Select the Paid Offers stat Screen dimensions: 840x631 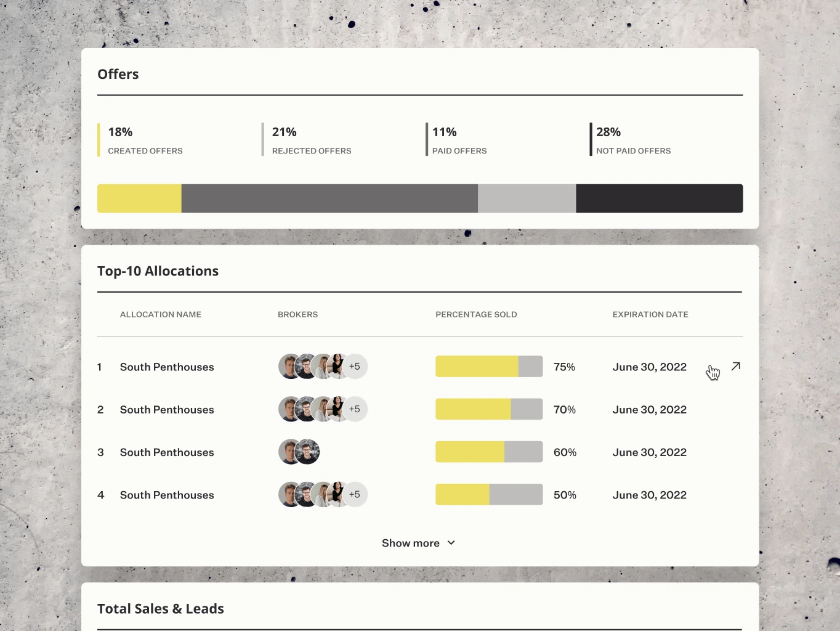[x=459, y=139]
